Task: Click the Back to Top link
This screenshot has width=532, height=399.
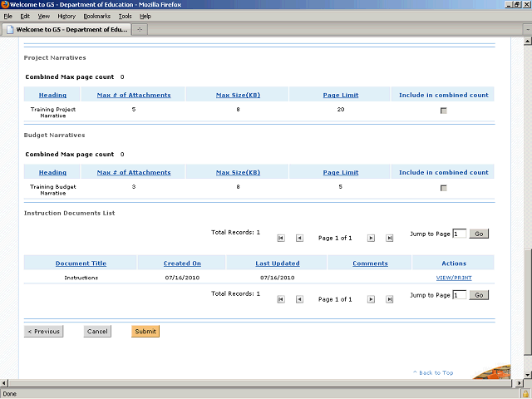Action: (433, 372)
